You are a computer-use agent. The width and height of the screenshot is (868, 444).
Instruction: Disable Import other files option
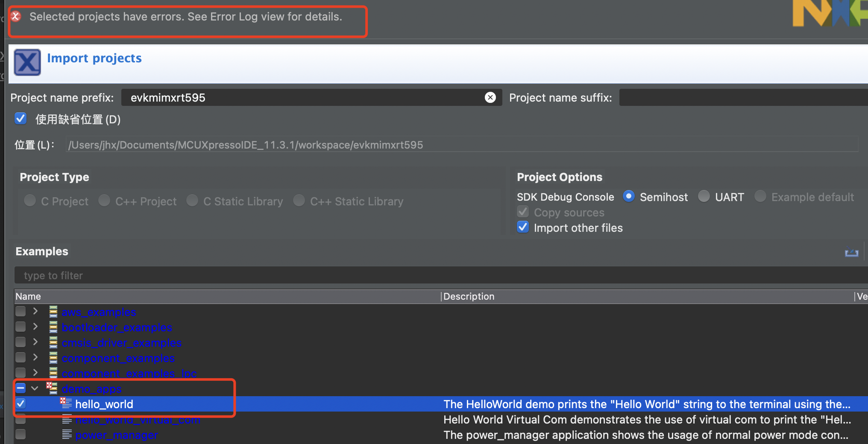pyautogui.click(x=523, y=228)
